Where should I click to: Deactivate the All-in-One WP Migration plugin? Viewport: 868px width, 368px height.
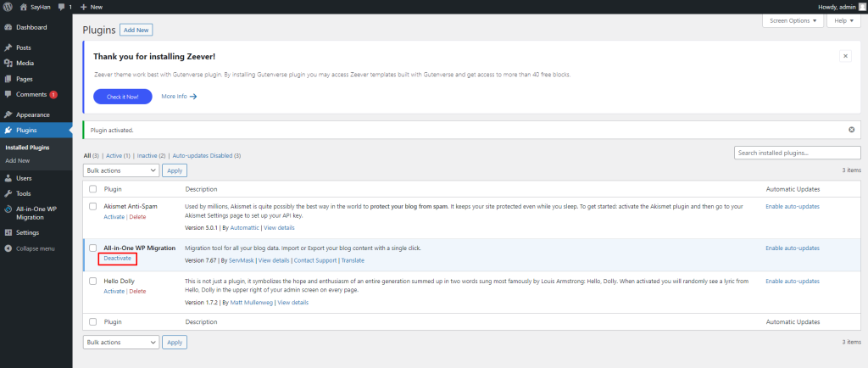117,258
